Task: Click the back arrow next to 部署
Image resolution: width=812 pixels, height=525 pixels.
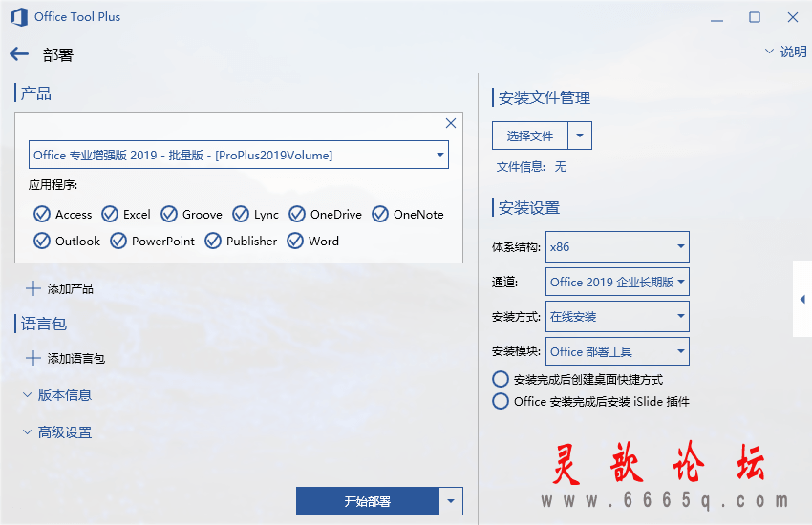Action: (x=19, y=53)
